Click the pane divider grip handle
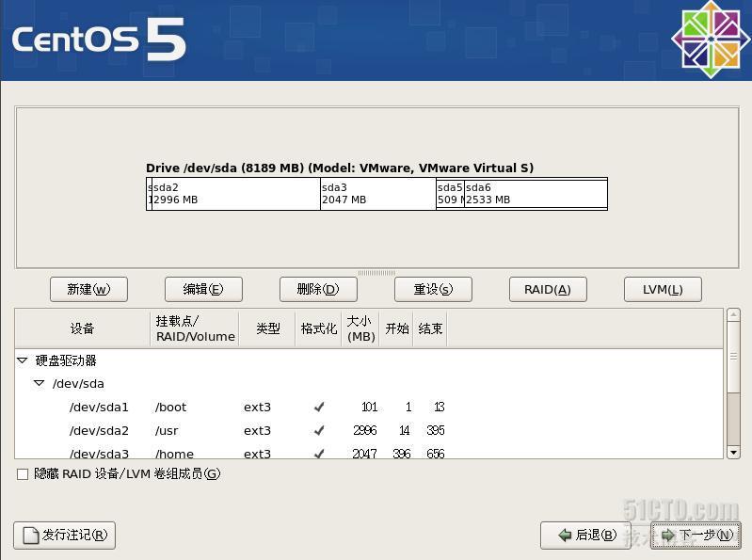The width and height of the screenshot is (752, 560). (x=377, y=273)
